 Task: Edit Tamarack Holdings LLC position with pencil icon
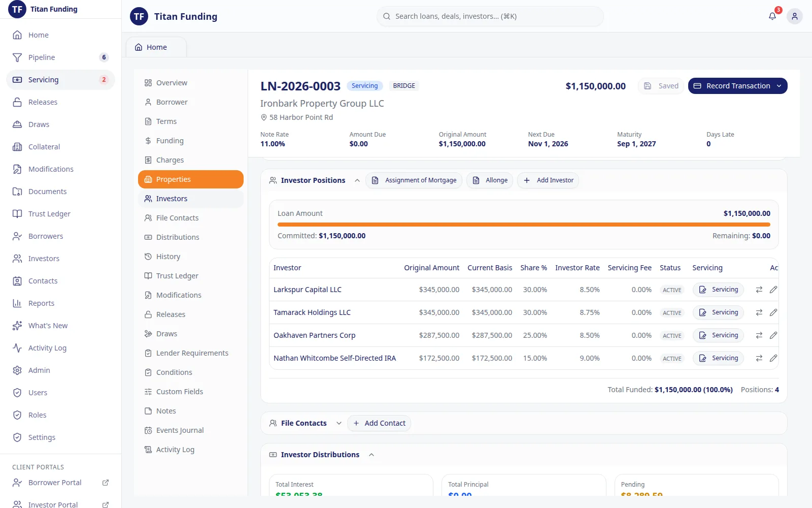click(773, 312)
